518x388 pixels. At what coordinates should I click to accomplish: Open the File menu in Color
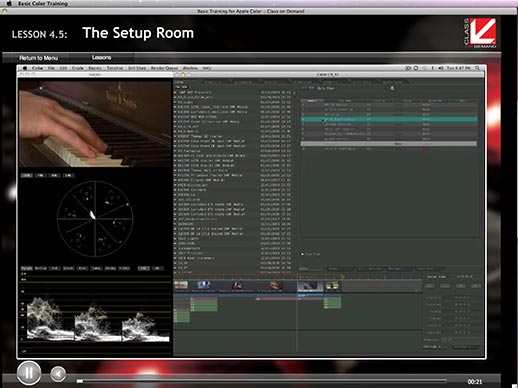pos(51,68)
